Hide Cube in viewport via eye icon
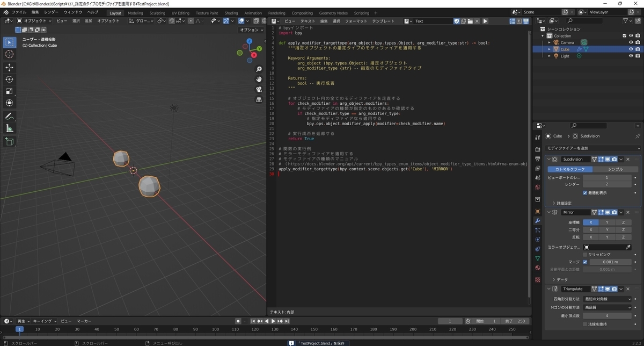The width and height of the screenshot is (644, 346). pyautogui.click(x=631, y=49)
